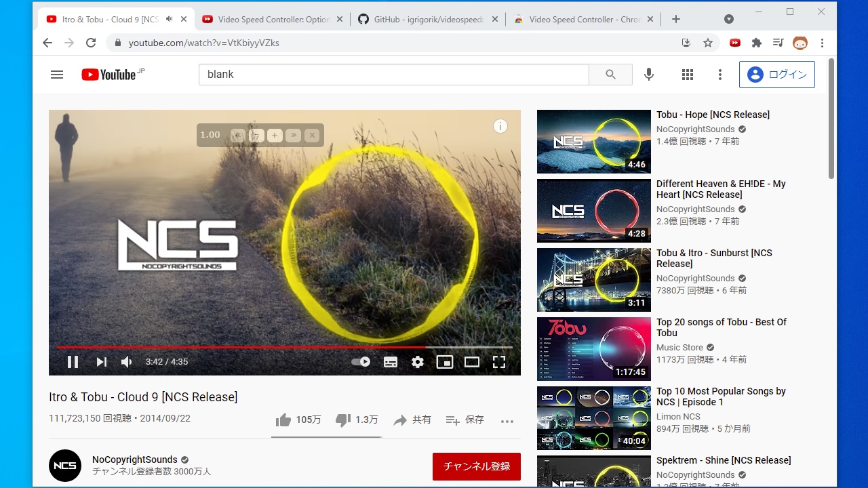The height and width of the screenshot is (488, 868).
Task: Open Tobu & Itro - Sunburst thumbnail
Action: tap(594, 280)
